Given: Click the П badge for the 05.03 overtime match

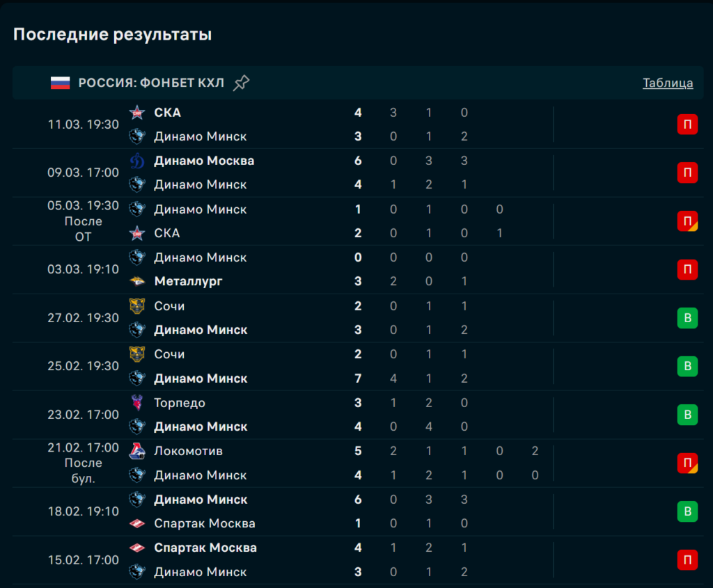Looking at the screenshot, I should point(687,221).
